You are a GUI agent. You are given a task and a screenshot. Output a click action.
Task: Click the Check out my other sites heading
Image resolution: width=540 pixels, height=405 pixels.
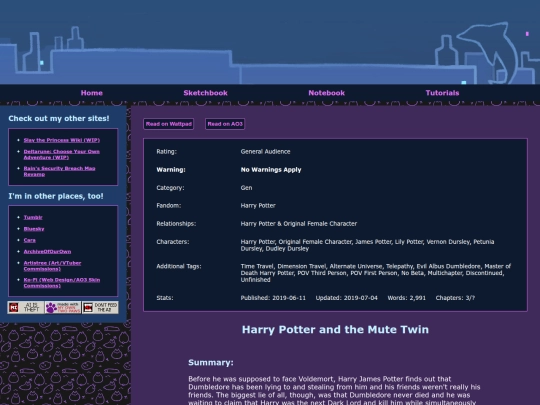pyautogui.click(x=59, y=118)
